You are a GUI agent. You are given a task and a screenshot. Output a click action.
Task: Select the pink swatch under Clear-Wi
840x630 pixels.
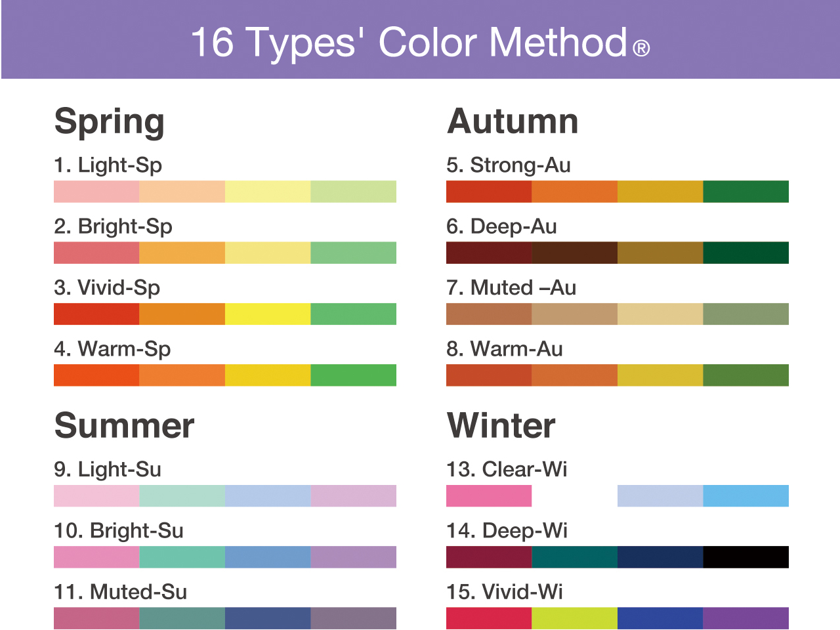pyautogui.click(x=489, y=495)
